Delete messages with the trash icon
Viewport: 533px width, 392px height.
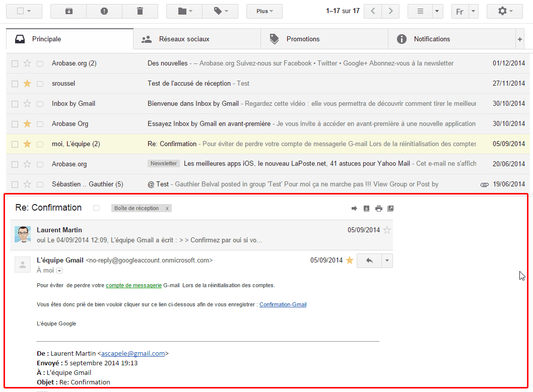(x=140, y=11)
